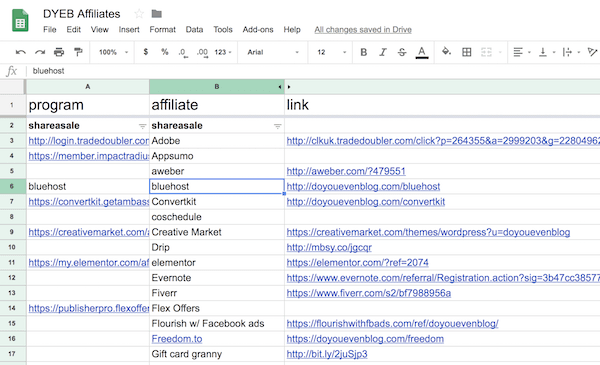This screenshot has height=365, width=600.
Task: Open the mbsy.co/jgcqr link
Action: point(329,248)
